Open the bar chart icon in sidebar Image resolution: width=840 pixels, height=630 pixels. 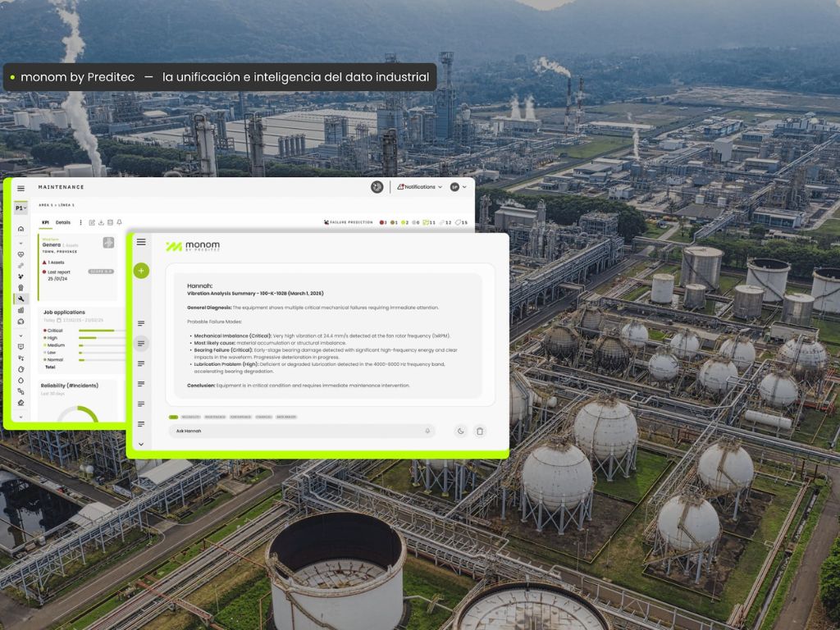[21, 310]
